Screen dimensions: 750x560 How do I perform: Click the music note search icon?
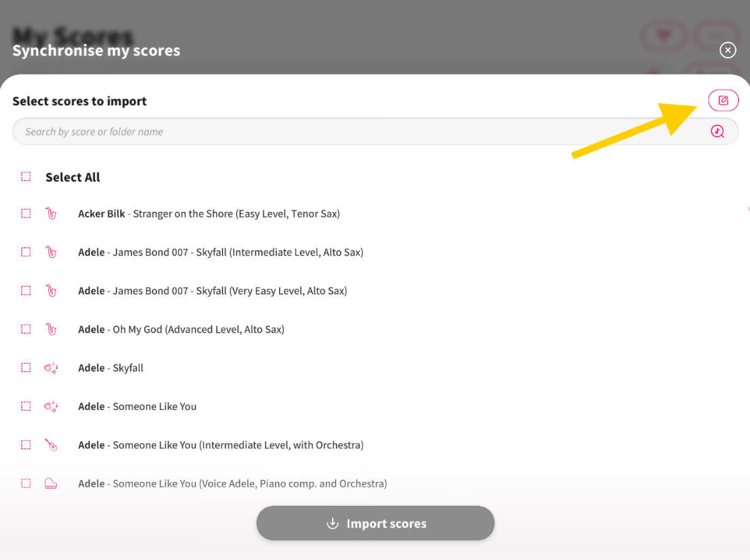717,131
